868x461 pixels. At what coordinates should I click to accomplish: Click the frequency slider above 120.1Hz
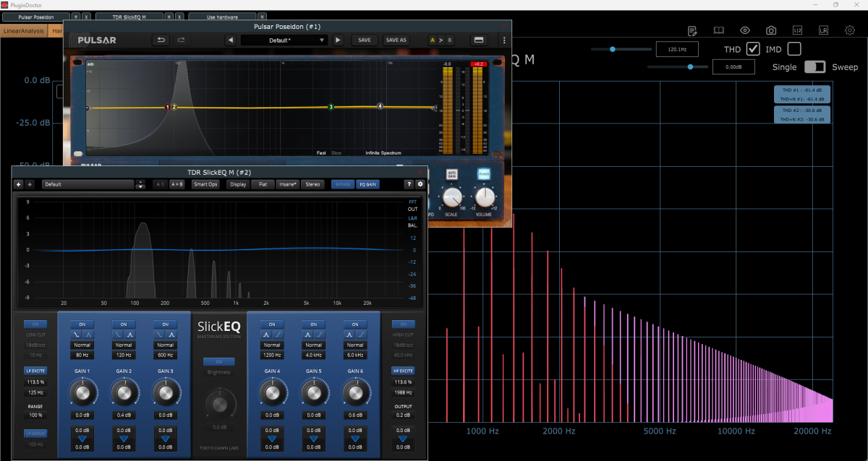(x=621, y=49)
